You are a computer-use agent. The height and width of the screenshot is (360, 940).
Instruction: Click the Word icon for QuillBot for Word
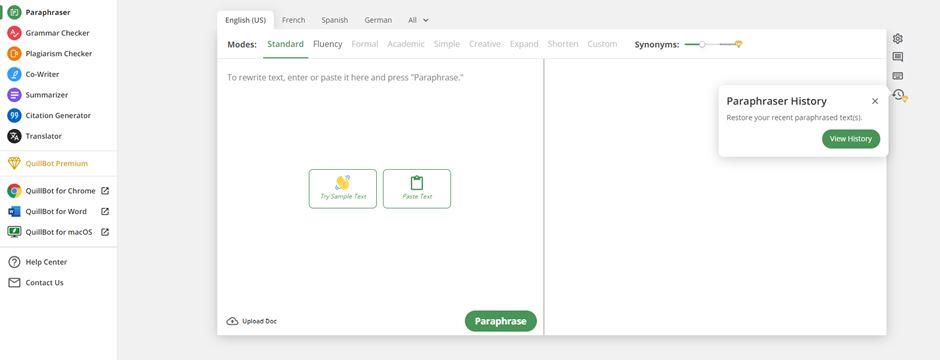(14, 211)
